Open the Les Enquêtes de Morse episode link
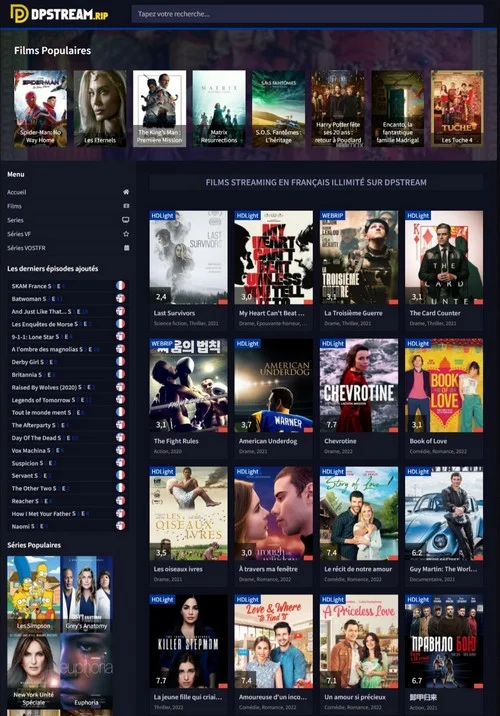Screen dimensions: 500x716 pyautogui.click(x=51, y=324)
